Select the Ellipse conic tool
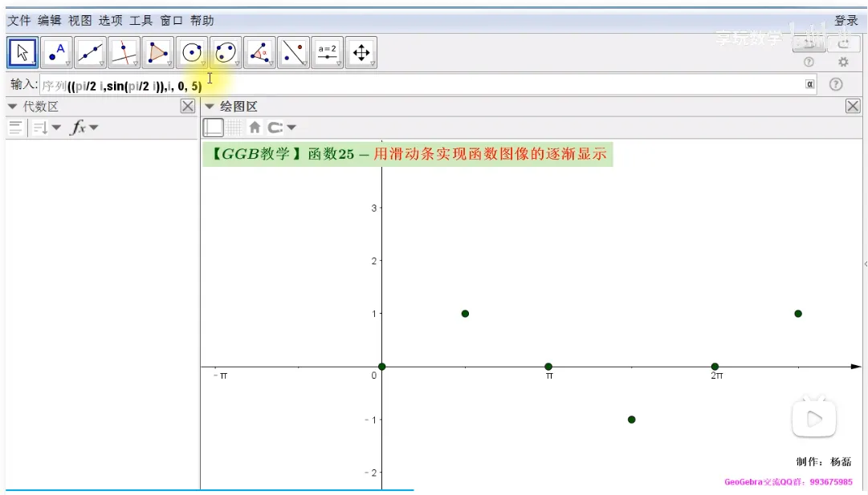This screenshot has height=495, width=868. point(226,53)
